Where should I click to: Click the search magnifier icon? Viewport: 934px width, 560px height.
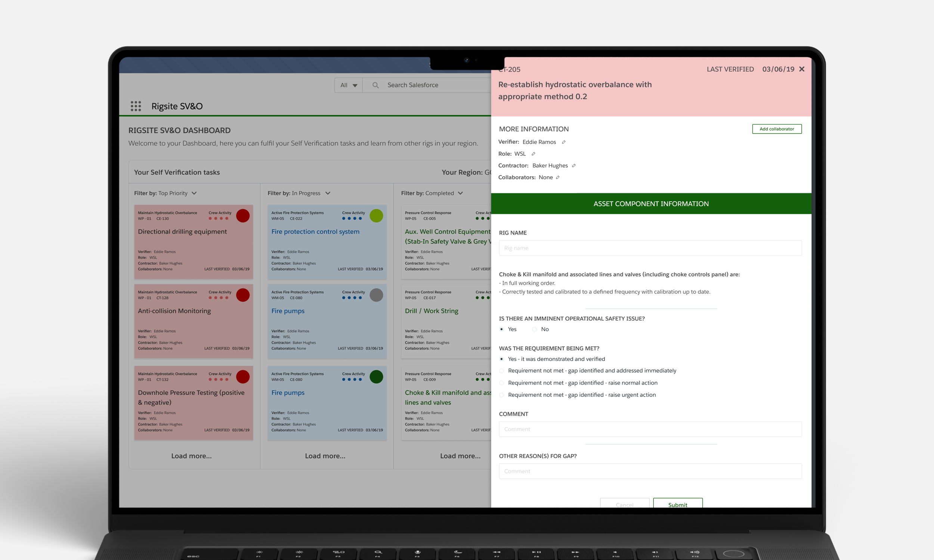tap(375, 85)
